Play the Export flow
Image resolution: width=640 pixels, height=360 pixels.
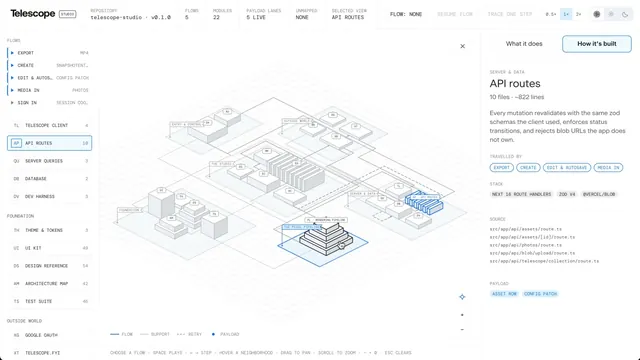coord(48,53)
